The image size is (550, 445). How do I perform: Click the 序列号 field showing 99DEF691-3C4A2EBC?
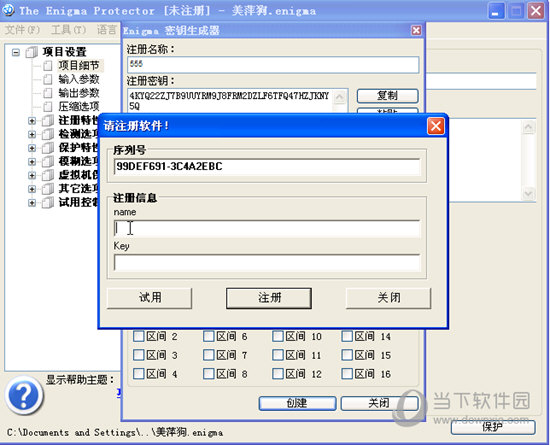click(x=267, y=167)
